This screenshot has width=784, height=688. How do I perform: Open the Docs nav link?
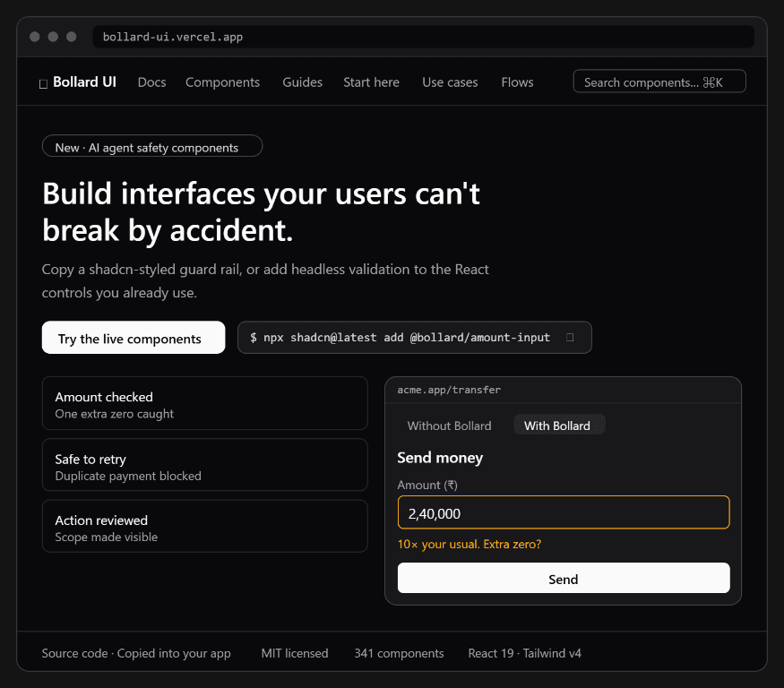pyautogui.click(x=151, y=82)
